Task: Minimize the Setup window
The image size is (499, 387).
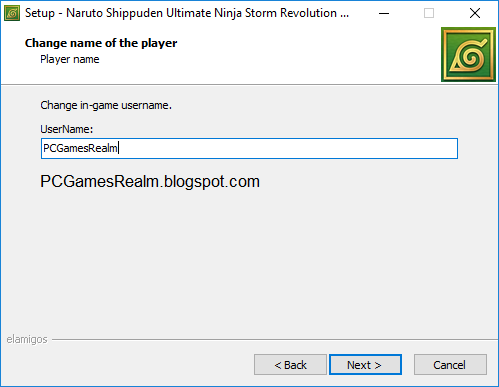Action: (384, 13)
